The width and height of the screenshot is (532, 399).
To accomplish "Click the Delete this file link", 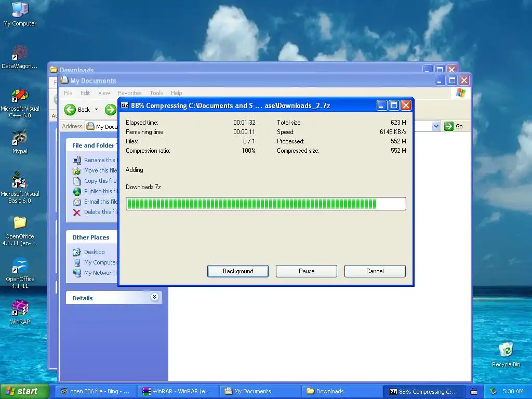I will pos(101,212).
